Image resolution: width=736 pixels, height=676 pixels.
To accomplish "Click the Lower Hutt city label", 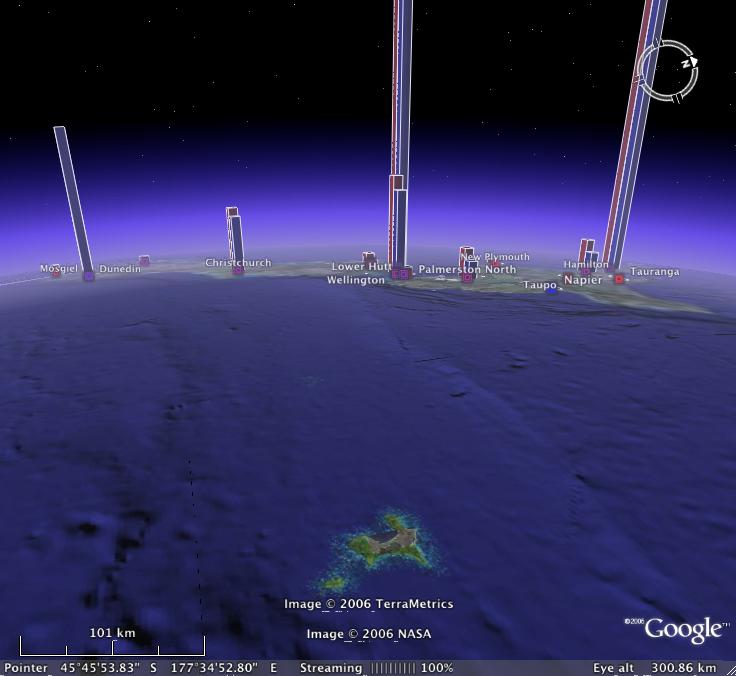I will click(361, 267).
